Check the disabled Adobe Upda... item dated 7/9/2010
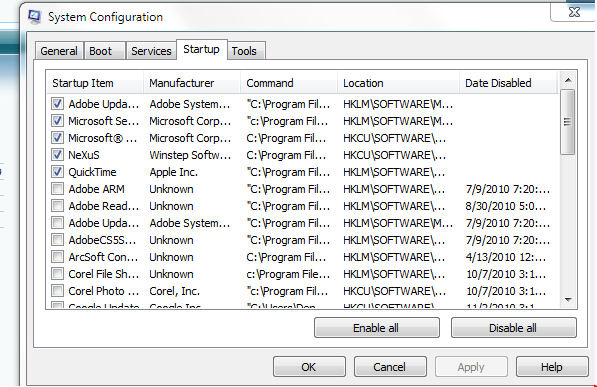 [x=57, y=223]
